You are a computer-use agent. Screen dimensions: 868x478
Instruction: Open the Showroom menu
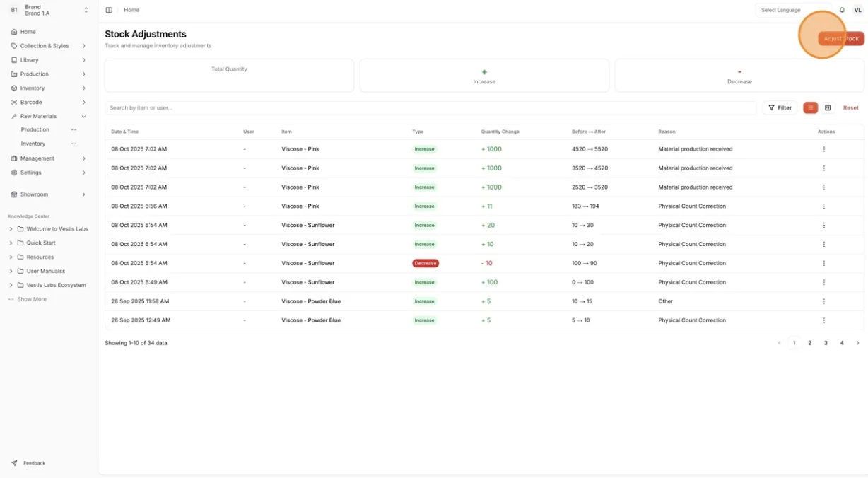49,194
